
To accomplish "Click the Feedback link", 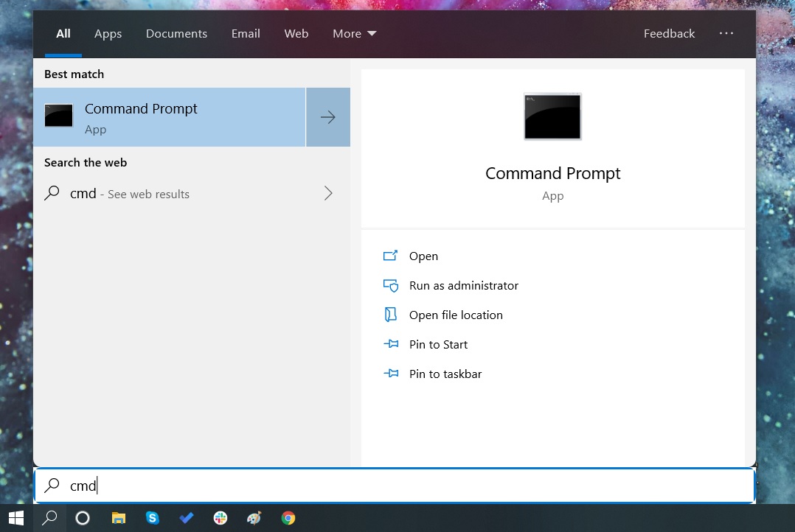I will (x=669, y=34).
